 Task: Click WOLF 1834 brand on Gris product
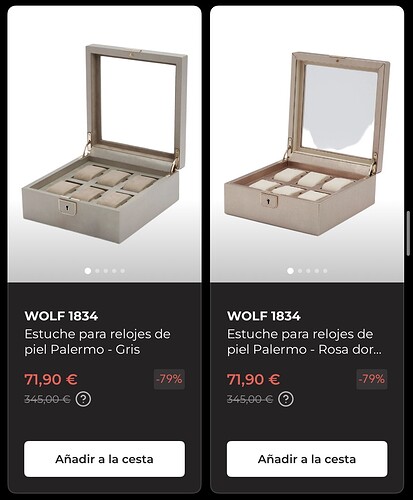[x=61, y=316]
